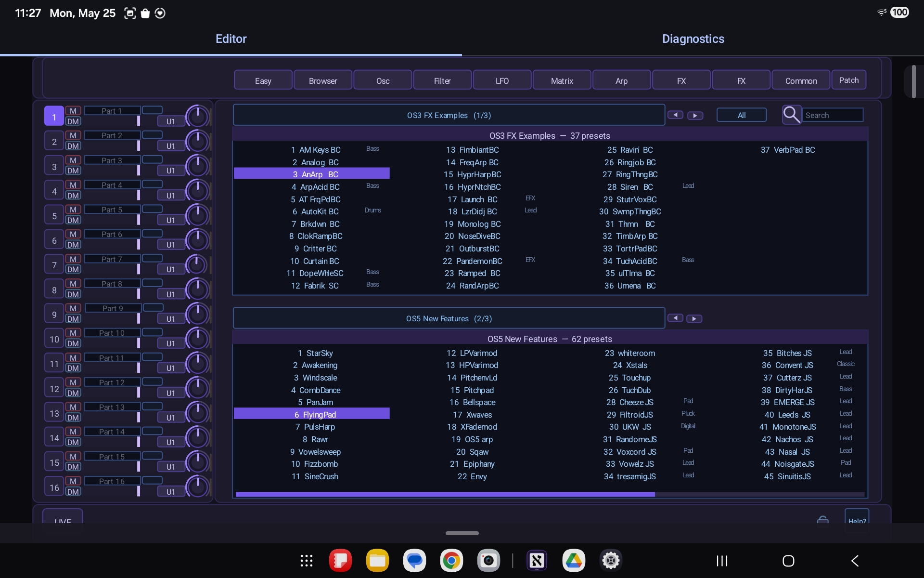This screenshot has height=578, width=924.
Task: Select part number 10 button
Action: coord(54,339)
